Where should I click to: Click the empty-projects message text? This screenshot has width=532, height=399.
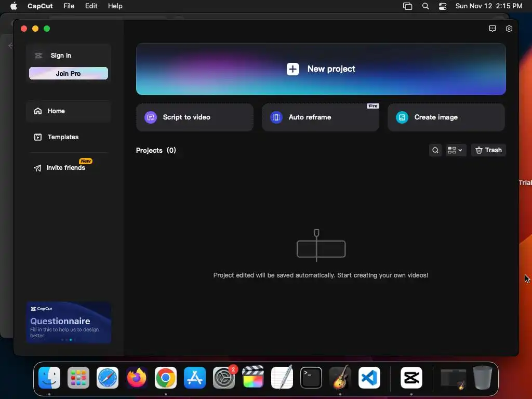[x=321, y=275]
